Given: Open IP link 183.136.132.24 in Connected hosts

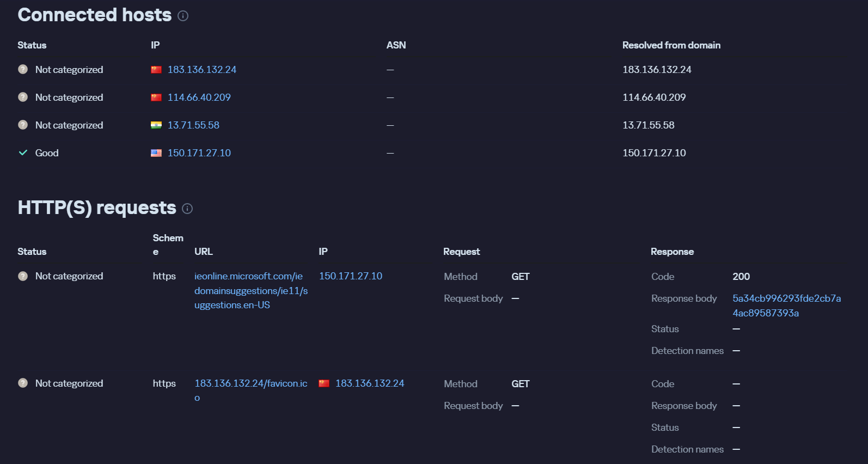Looking at the screenshot, I should (202, 70).
